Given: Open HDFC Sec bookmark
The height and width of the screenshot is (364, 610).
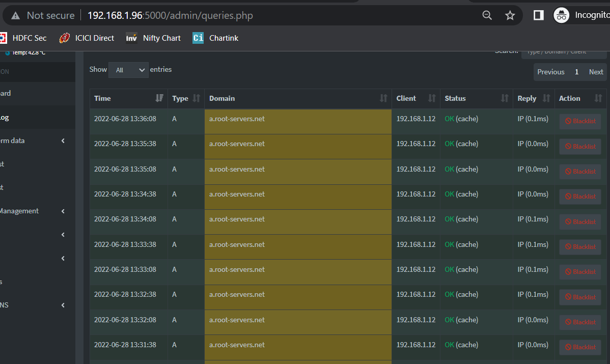Looking at the screenshot, I should point(23,38).
